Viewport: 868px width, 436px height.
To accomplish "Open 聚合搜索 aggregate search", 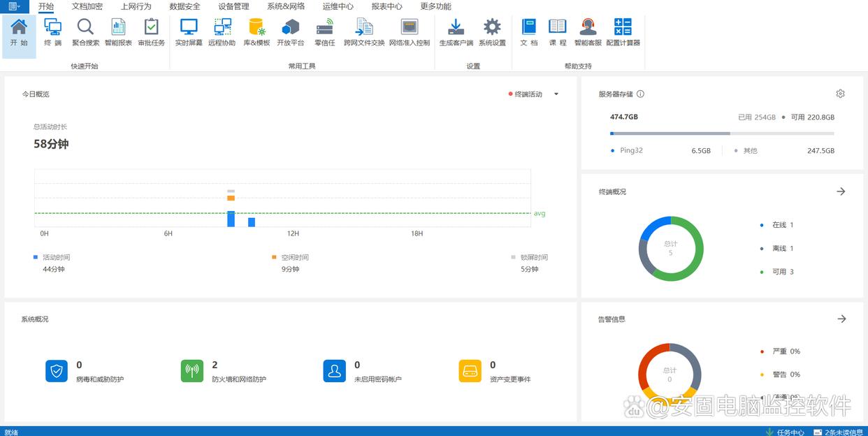I will (85, 32).
